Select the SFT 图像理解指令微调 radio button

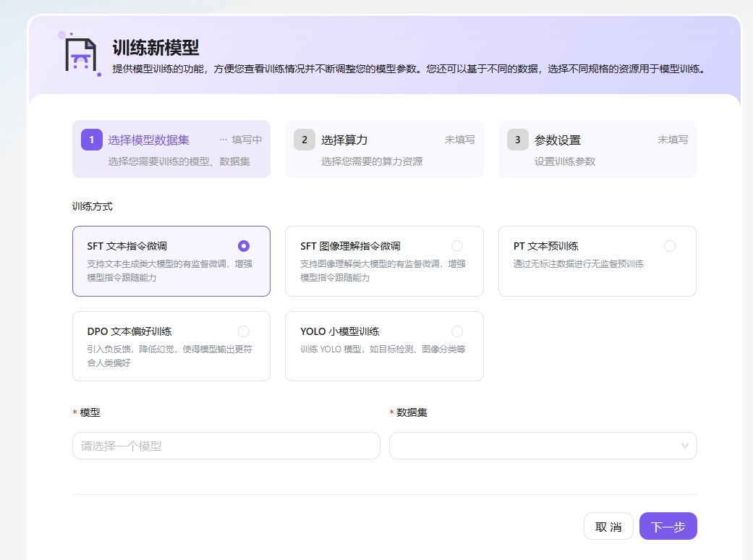[457, 246]
